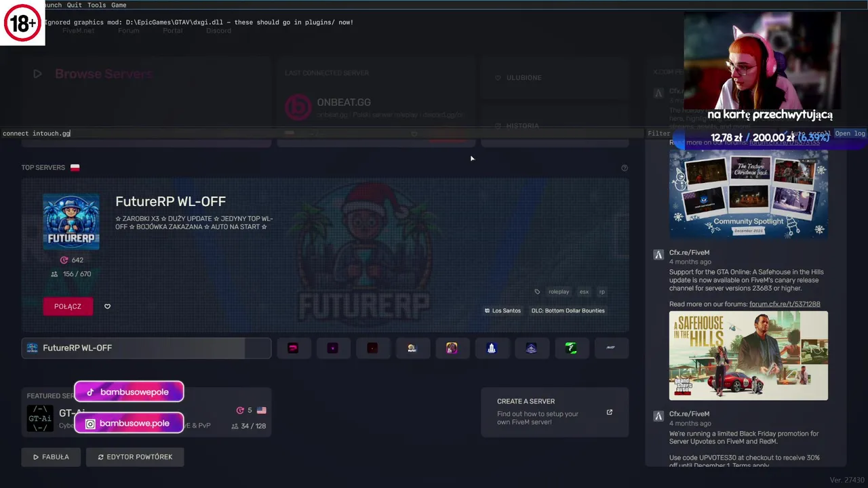Open EDYTOR POWTÓREK replay editor

pos(135,457)
